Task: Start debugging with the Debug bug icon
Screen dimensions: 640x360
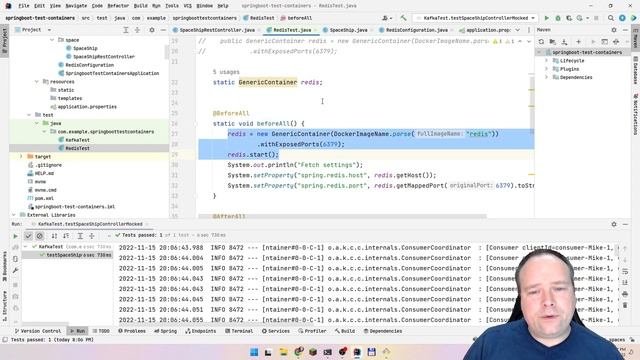Action: coord(558,18)
